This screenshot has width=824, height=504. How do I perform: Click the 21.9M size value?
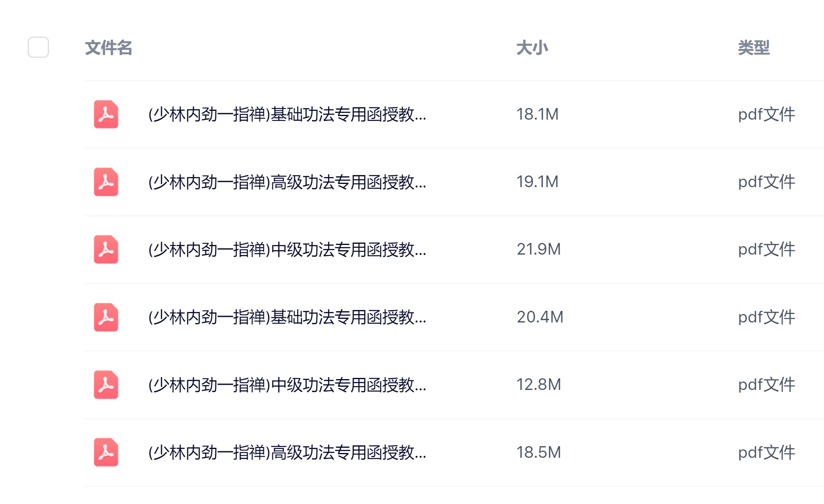538,249
